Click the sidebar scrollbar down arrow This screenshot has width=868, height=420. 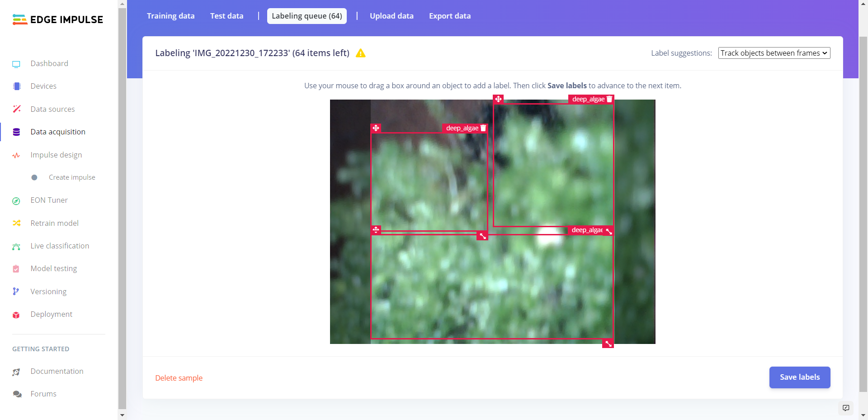pyautogui.click(x=122, y=415)
